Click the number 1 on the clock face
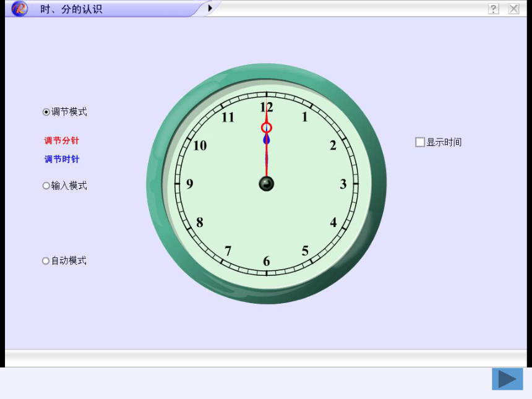Image resolution: width=532 pixels, height=399 pixels. point(305,117)
